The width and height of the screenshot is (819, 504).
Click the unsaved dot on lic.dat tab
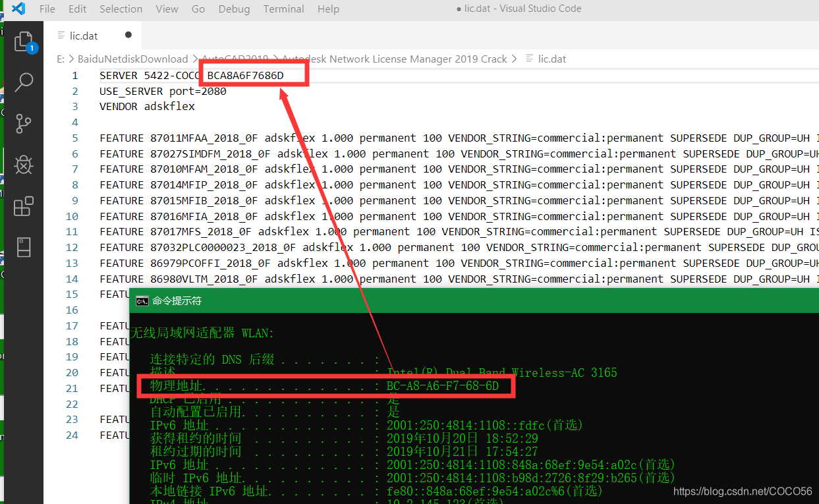128,35
